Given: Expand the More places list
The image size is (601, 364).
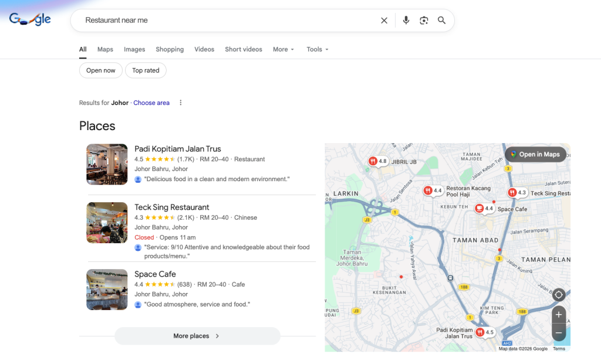Looking at the screenshot, I should click(x=197, y=336).
